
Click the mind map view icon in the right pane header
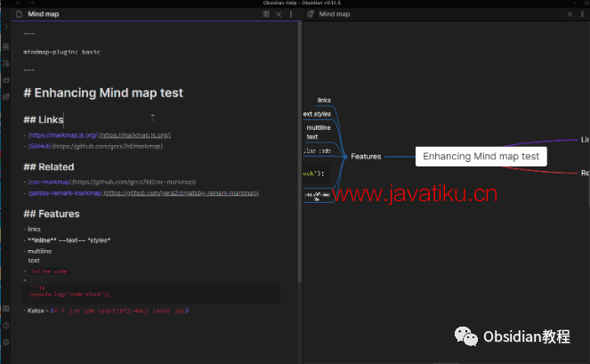(311, 14)
